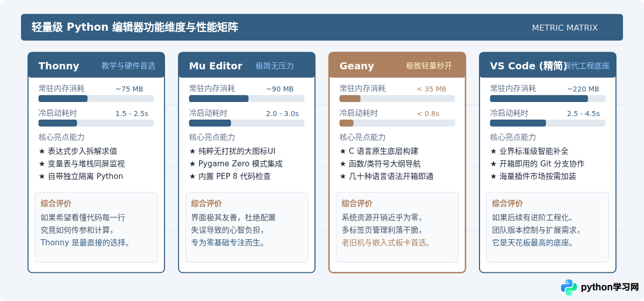The height and width of the screenshot is (301, 644).
Task: Click the value < 35 MB
Action: (x=431, y=89)
